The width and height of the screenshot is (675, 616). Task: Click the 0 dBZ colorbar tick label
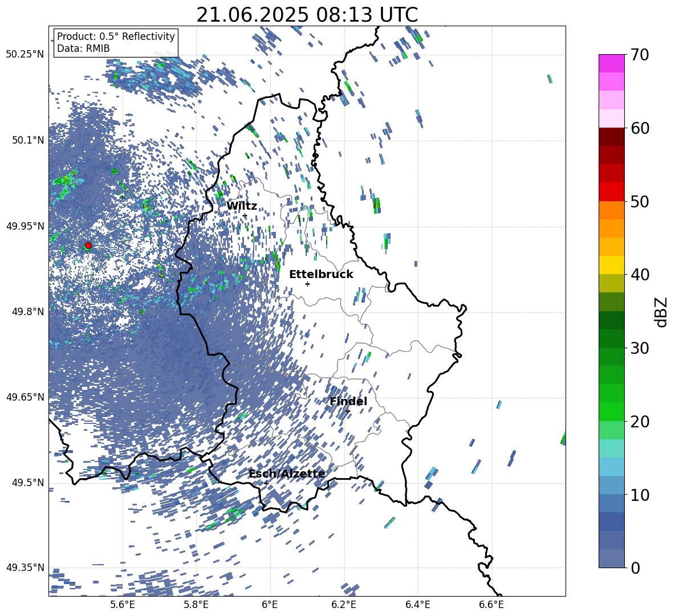(636, 568)
